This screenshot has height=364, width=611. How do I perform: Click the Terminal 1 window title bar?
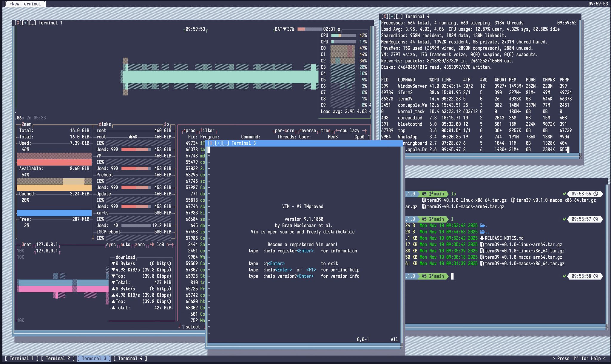point(193,23)
